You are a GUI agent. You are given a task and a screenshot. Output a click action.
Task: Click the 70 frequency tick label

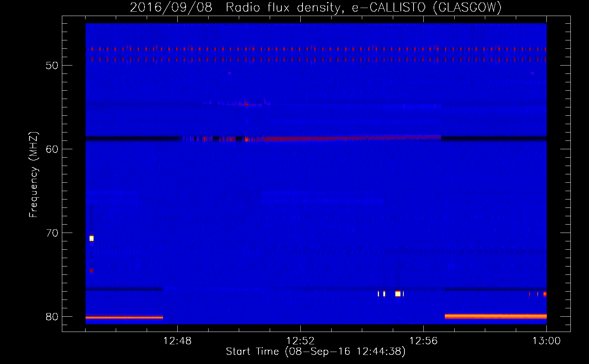[52, 233]
